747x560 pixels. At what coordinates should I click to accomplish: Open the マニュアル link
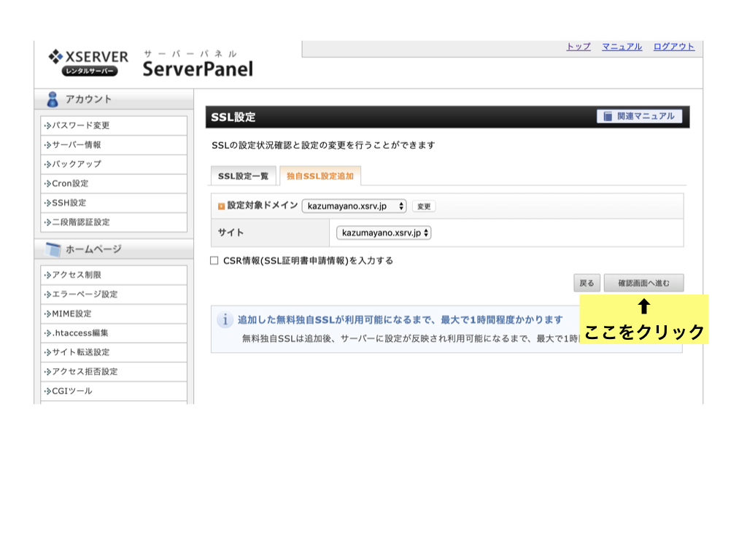click(622, 47)
